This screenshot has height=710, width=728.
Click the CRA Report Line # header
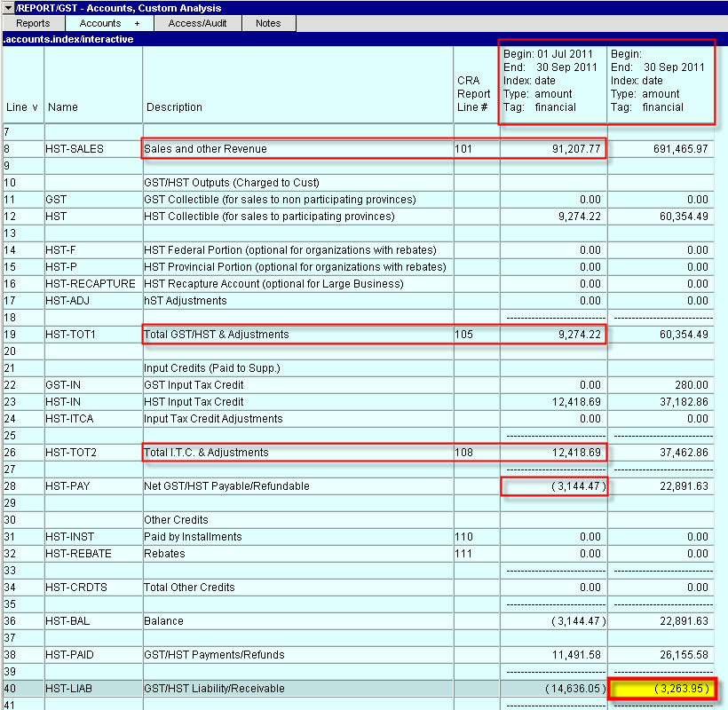(473, 93)
